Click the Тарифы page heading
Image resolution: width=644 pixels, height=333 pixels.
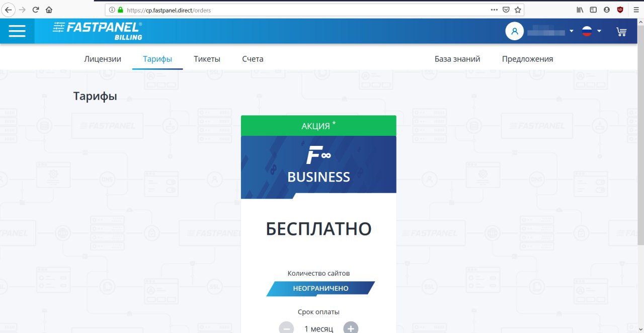[x=95, y=96]
